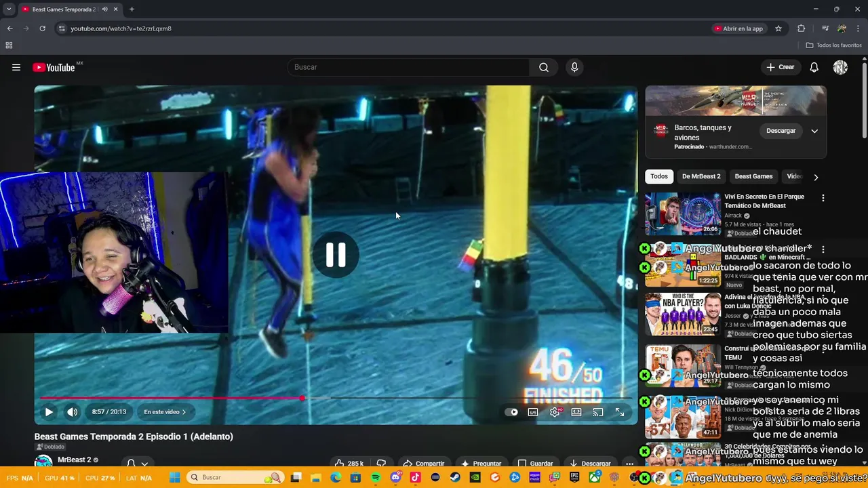View site information icon in address bar
Screen dimensions: 868x488
[x=62, y=28]
